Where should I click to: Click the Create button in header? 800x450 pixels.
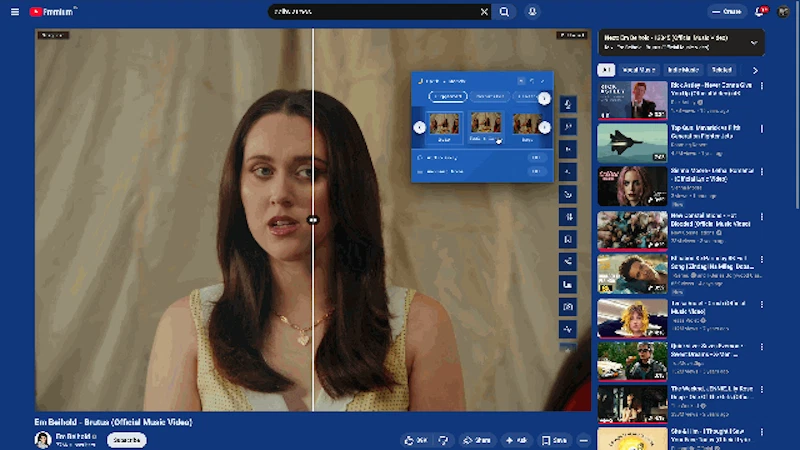click(727, 11)
